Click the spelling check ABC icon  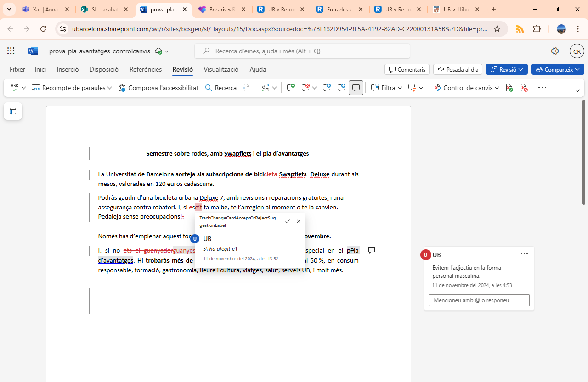tap(15, 88)
